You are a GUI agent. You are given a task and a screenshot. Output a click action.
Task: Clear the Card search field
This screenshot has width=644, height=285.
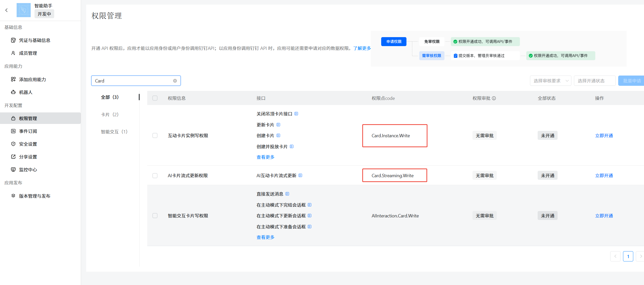click(x=175, y=81)
